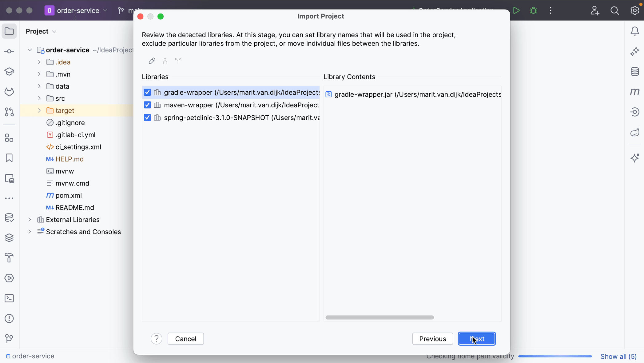The height and width of the screenshot is (363, 644).
Task: Toggle the gradle-wrapper library checkbox
Action: (147, 92)
